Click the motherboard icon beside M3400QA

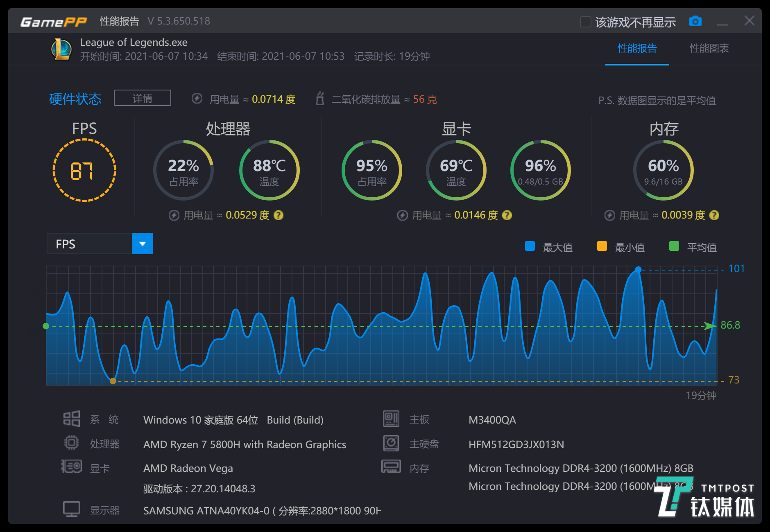391,419
